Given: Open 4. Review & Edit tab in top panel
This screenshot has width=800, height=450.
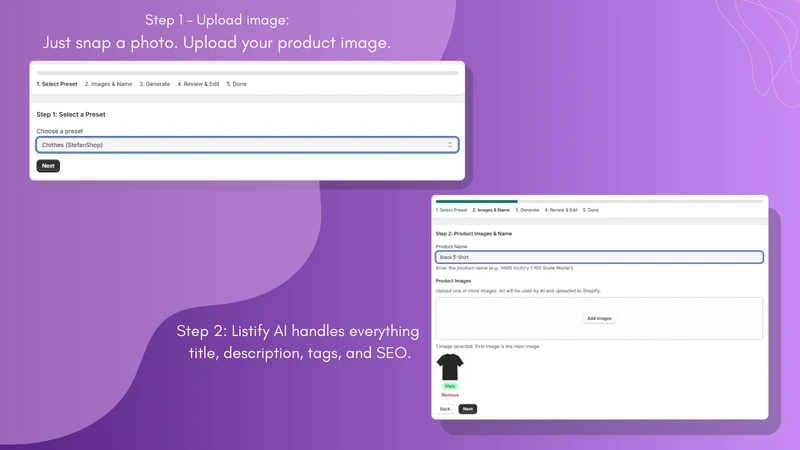Looking at the screenshot, I should click(x=198, y=84).
